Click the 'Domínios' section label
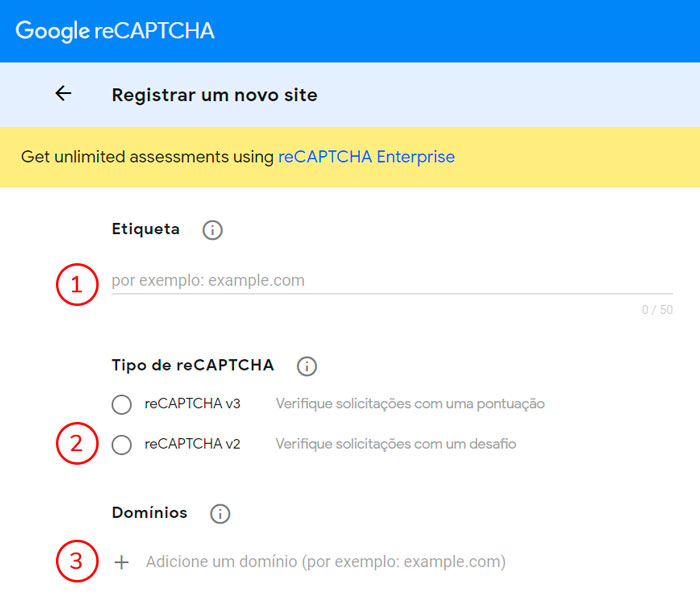Image resolution: width=700 pixels, height=603 pixels. [150, 512]
